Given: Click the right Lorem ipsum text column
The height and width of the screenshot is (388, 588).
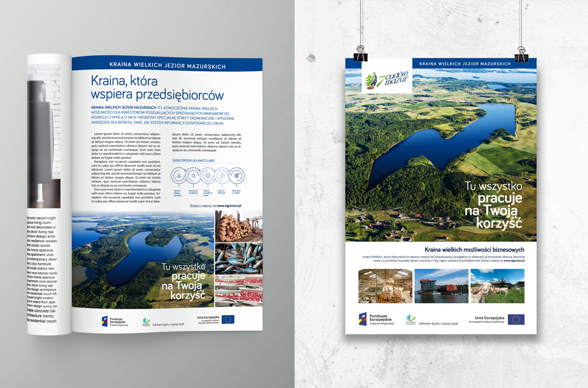Looking at the screenshot, I should [x=207, y=142].
